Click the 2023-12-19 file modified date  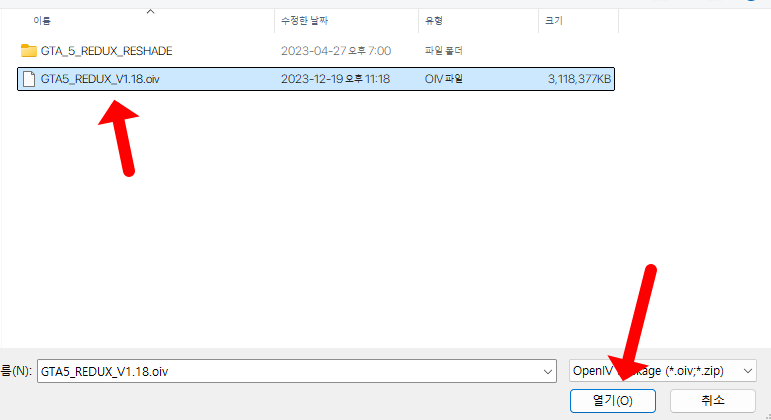tap(334, 79)
